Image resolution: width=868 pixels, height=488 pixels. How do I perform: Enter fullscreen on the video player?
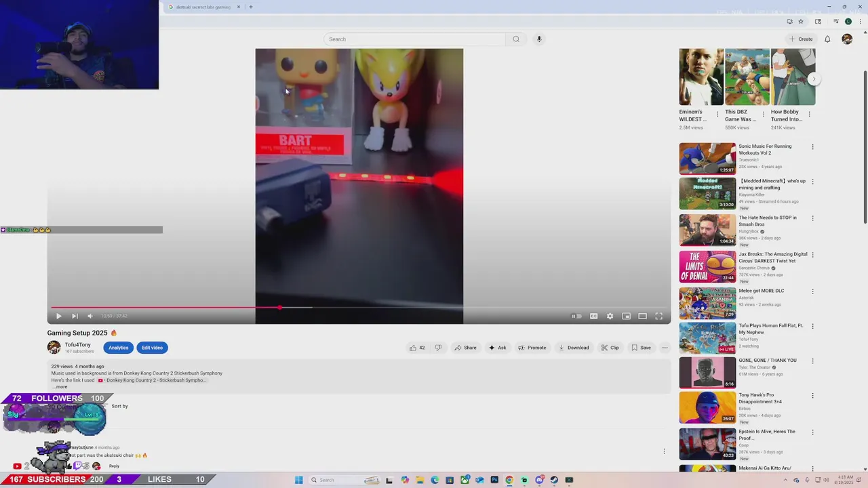658,316
